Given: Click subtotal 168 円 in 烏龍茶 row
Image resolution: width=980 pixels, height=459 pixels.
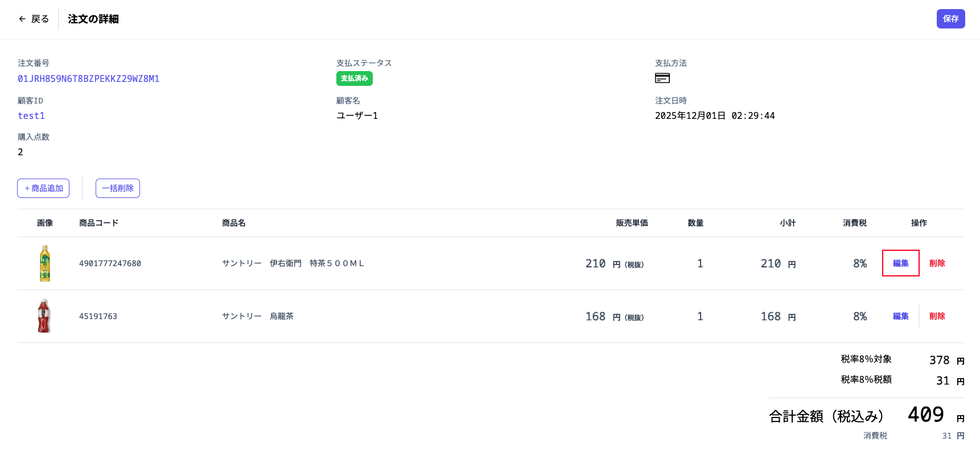Looking at the screenshot, I should click(x=778, y=316).
